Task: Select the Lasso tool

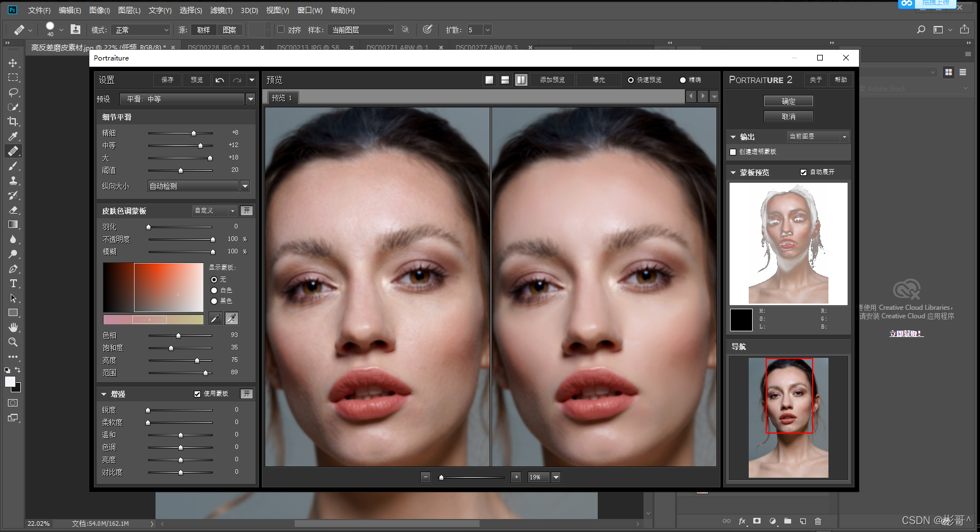Action: (13, 92)
